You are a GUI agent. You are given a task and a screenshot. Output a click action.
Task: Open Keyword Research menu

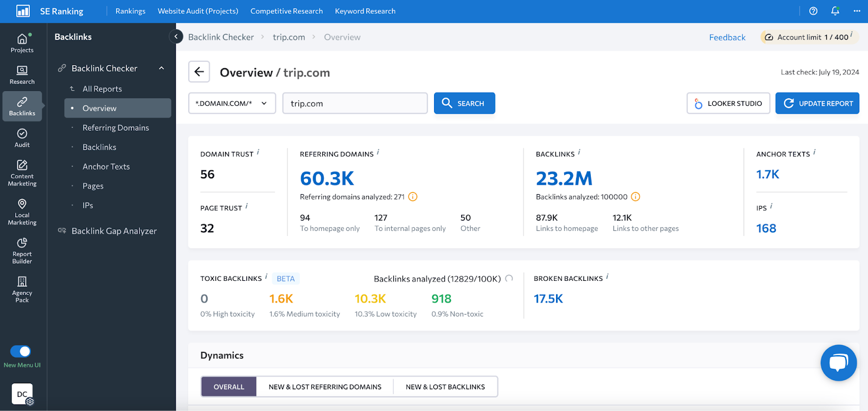365,11
